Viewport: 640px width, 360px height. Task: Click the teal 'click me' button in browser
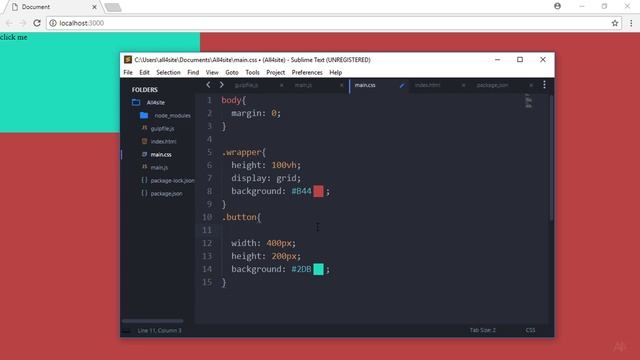click(x=100, y=82)
